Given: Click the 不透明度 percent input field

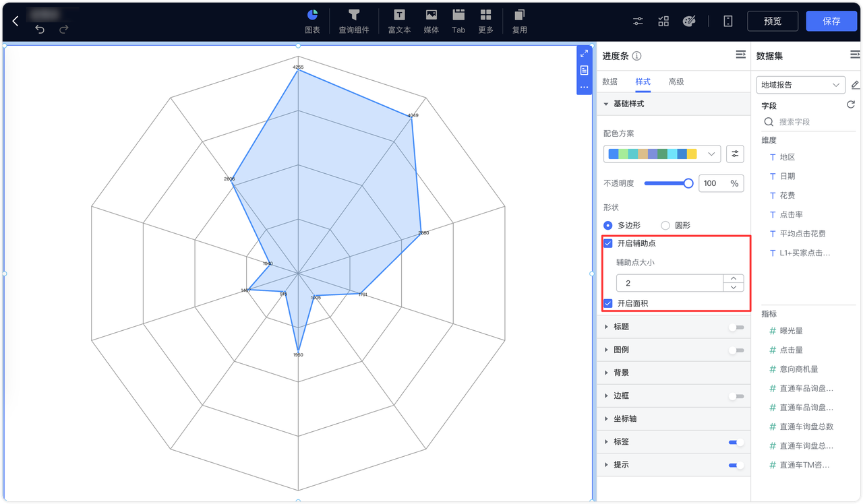Looking at the screenshot, I should tap(721, 183).
